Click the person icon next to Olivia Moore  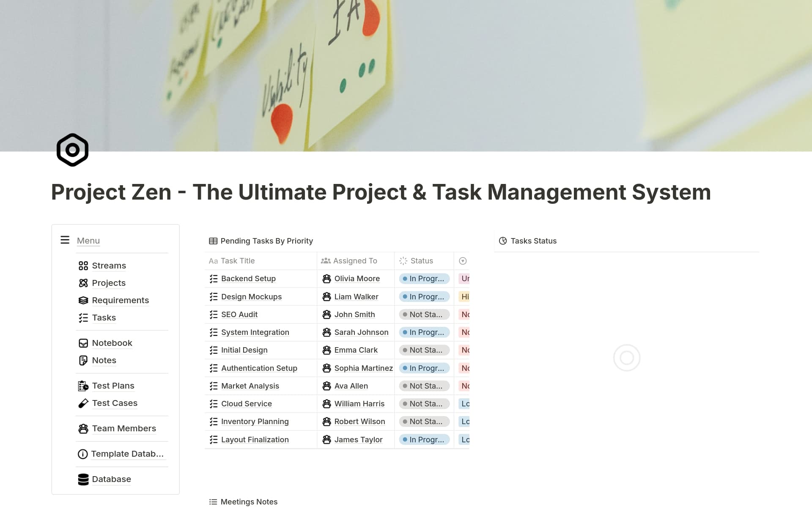pyautogui.click(x=326, y=279)
